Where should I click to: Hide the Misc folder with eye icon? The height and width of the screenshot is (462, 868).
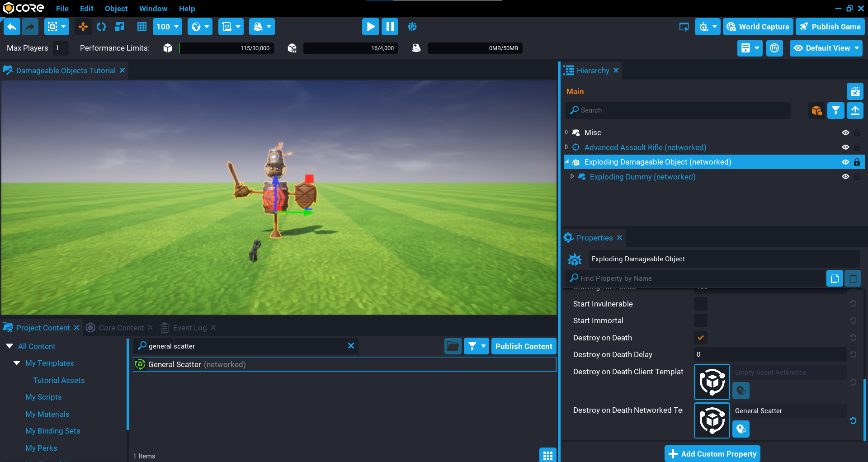point(845,132)
